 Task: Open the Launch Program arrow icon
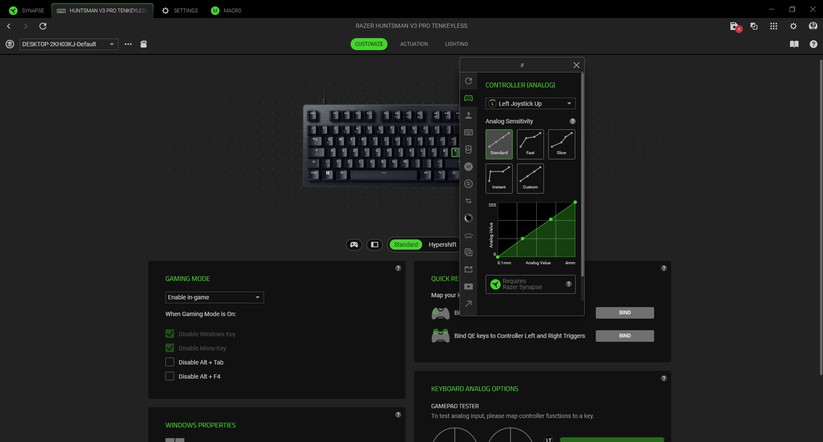tap(468, 303)
